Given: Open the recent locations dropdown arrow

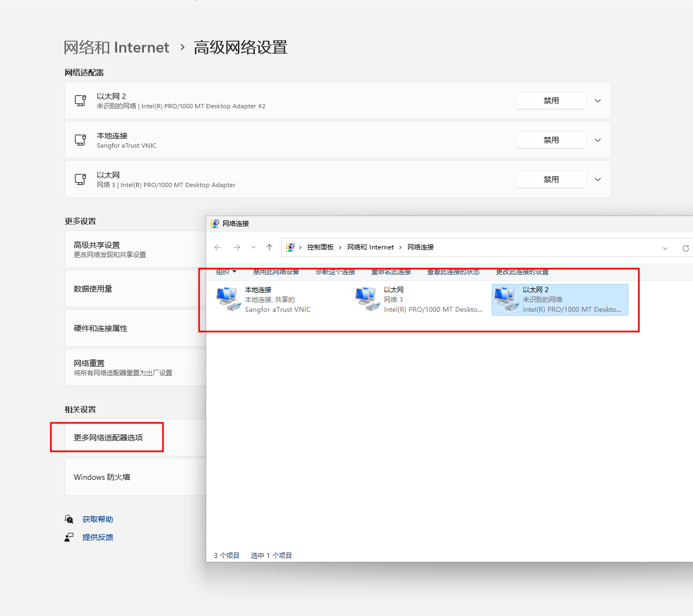Looking at the screenshot, I should [253, 247].
